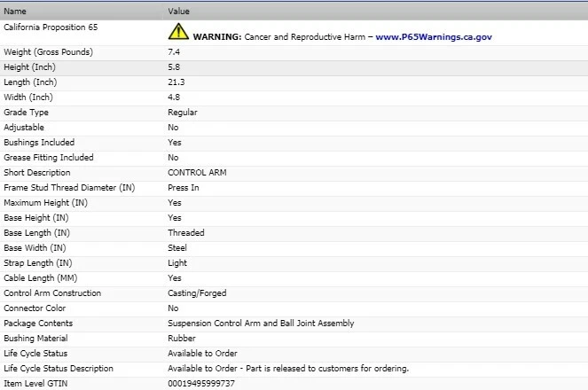The width and height of the screenshot is (588, 390).
Task: Click the Casting/Forged construction value
Action: pos(196,293)
